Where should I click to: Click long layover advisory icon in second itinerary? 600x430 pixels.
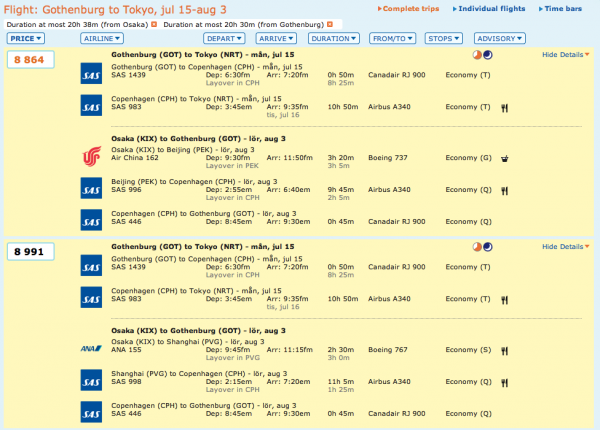click(477, 246)
